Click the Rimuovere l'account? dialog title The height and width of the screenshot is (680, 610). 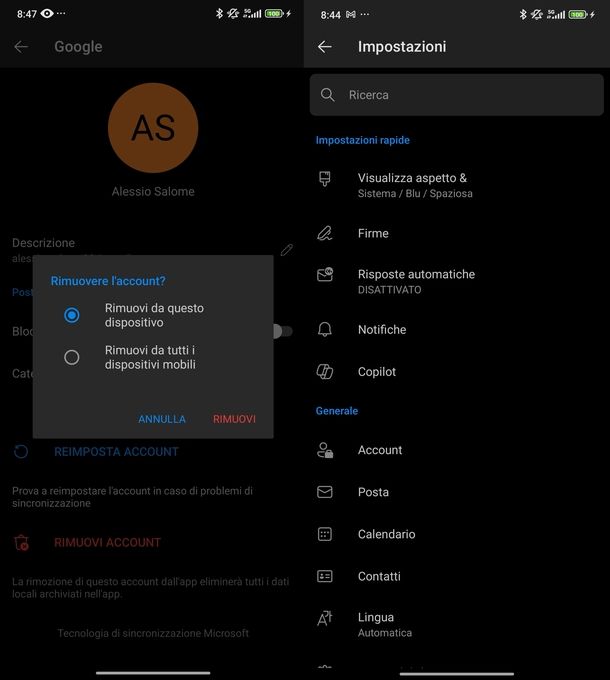[x=108, y=281]
